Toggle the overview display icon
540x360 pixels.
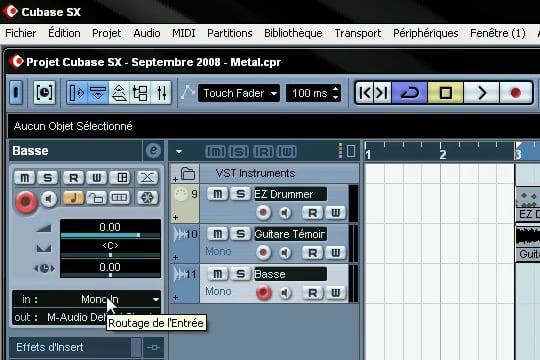click(119, 93)
